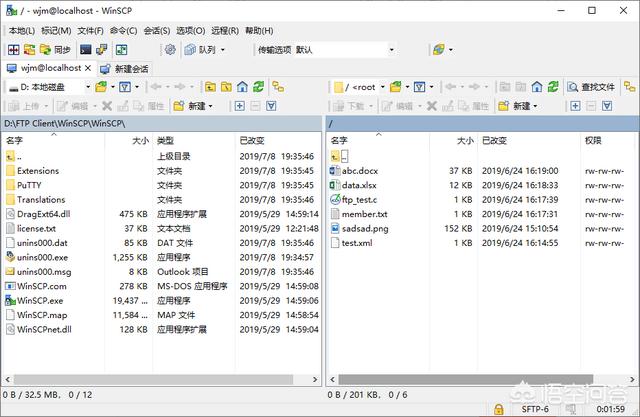Refresh the remote panel listing

(x=553, y=87)
